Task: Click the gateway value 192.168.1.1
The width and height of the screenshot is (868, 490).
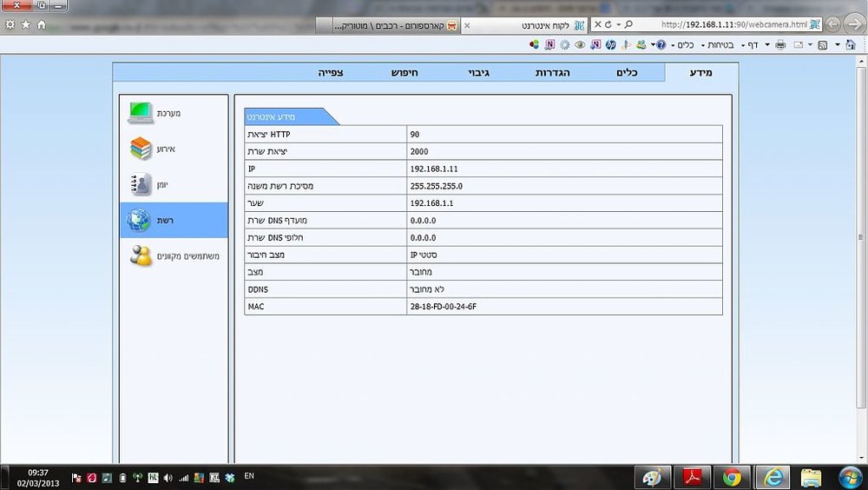Action: (x=431, y=203)
